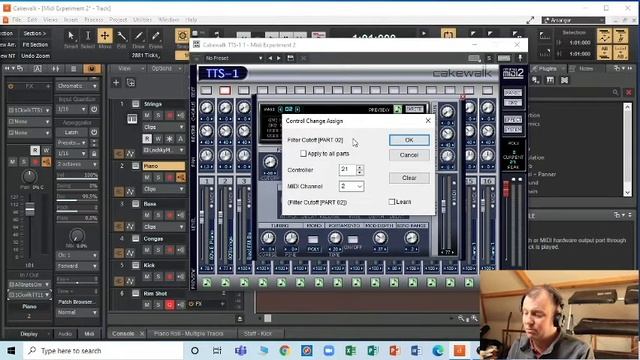The image size is (640, 360).
Task: Open the Input Quantize 1/16 dropdown
Action: click(72, 109)
